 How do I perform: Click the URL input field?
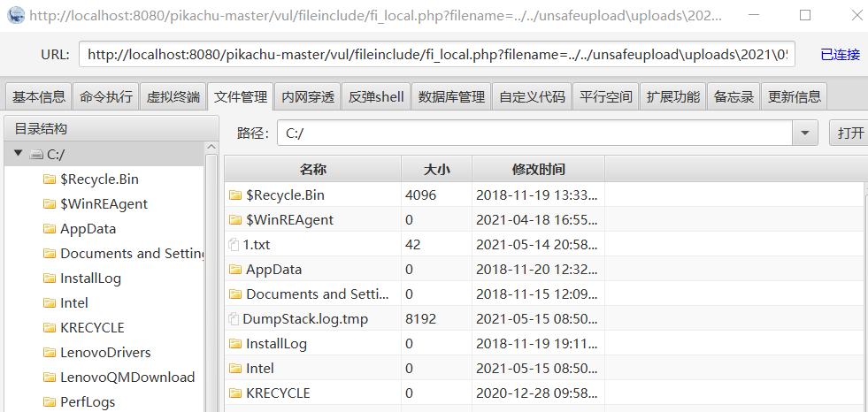437,54
